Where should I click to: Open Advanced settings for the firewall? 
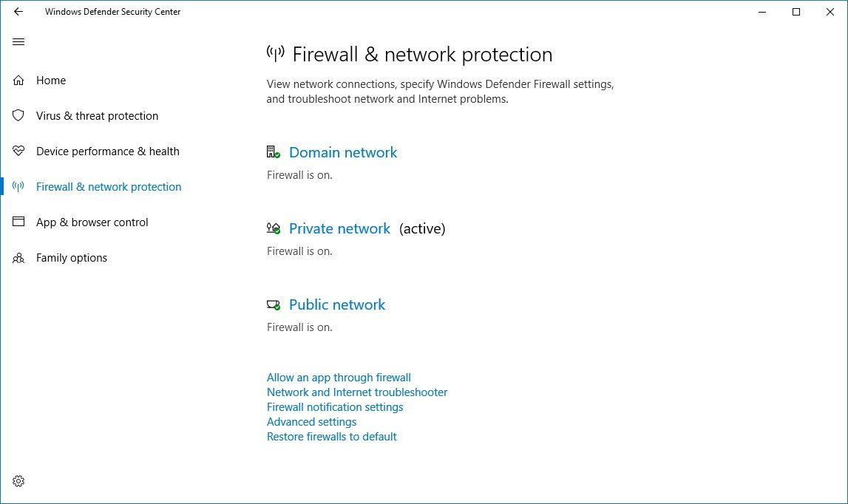311,421
